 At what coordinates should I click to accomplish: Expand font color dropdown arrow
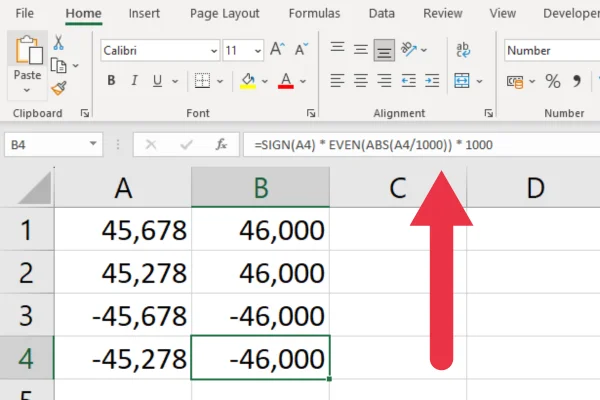303,81
